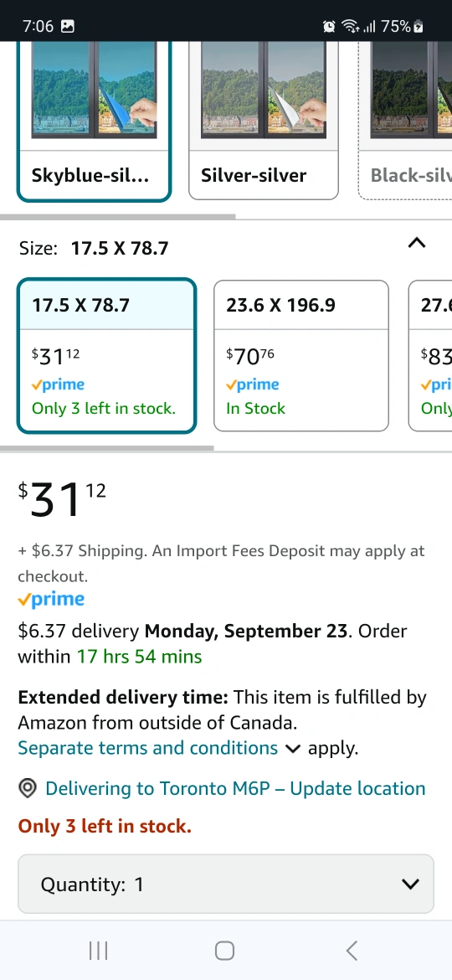Tap the horizontal scrollbar under the size options
Image resolution: width=452 pixels, height=980 pixels.
107,448
